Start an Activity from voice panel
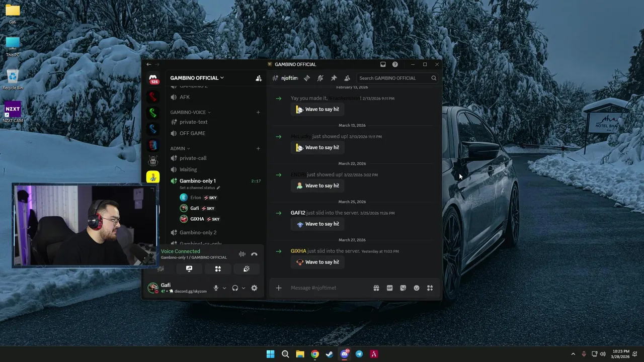 [218, 269]
